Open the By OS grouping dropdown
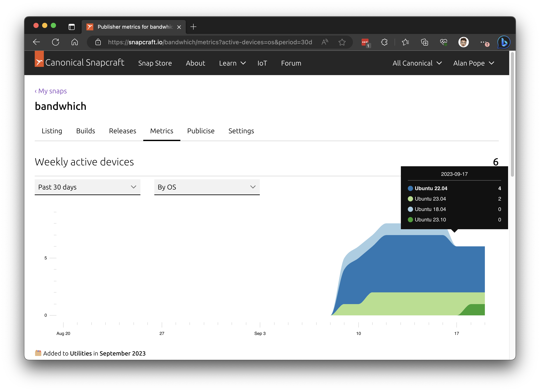 click(x=207, y=187)
